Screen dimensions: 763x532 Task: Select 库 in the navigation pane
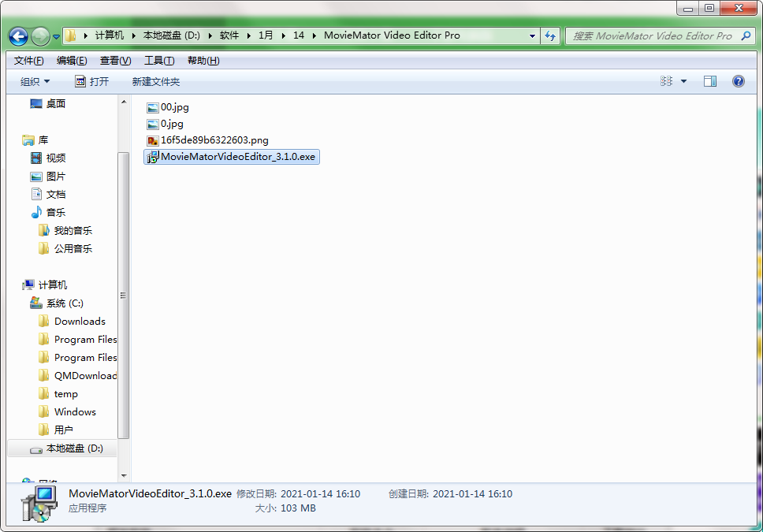point(43,140)
